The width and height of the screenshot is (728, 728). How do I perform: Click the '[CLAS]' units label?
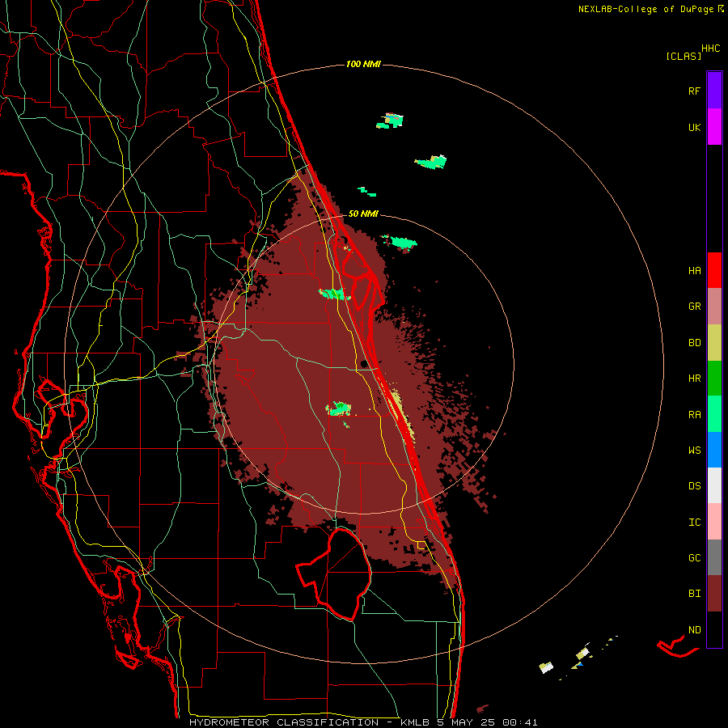click(x=684, y=56)
